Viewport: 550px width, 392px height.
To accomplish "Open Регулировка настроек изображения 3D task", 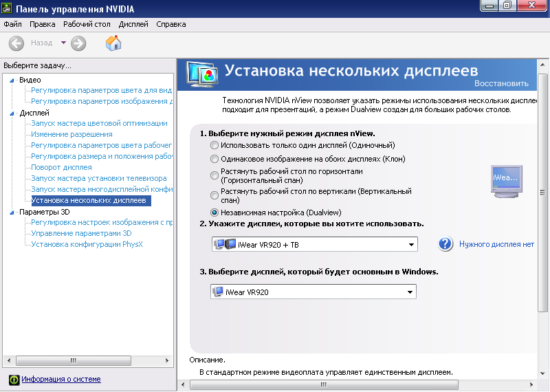I will tap(102, 222).
